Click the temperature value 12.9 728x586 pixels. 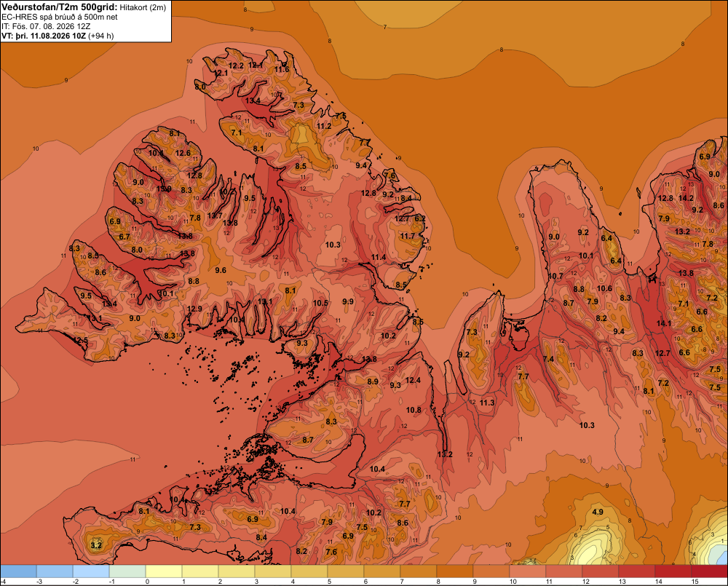(194, 309)
